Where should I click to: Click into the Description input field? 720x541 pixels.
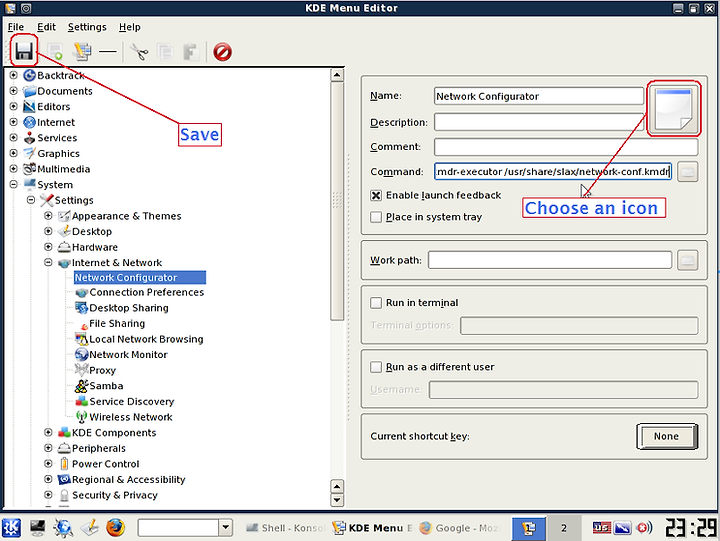tap(539, 122)
